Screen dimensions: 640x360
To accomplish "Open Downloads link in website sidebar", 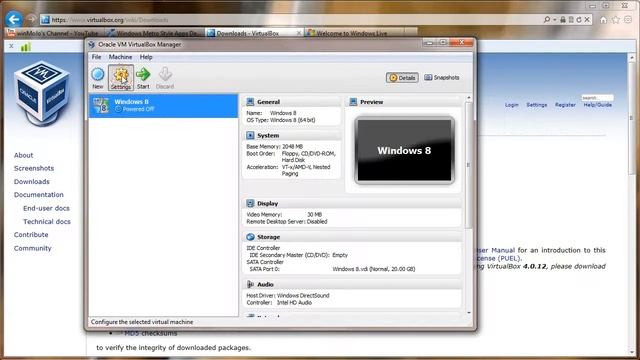I will 31,182.
